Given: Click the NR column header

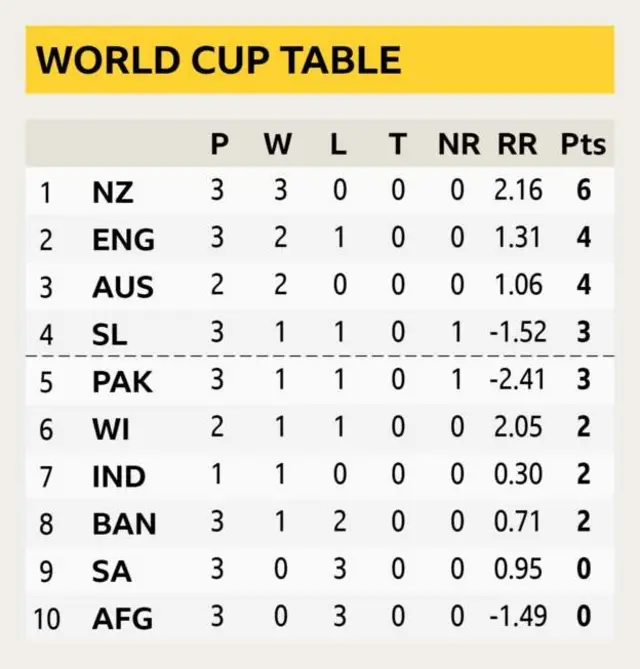Looking at the screenshot, I should coord(458,144).
